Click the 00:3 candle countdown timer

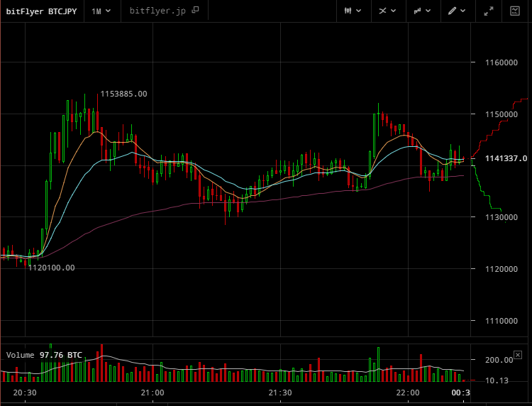click(x=461, y=393)
